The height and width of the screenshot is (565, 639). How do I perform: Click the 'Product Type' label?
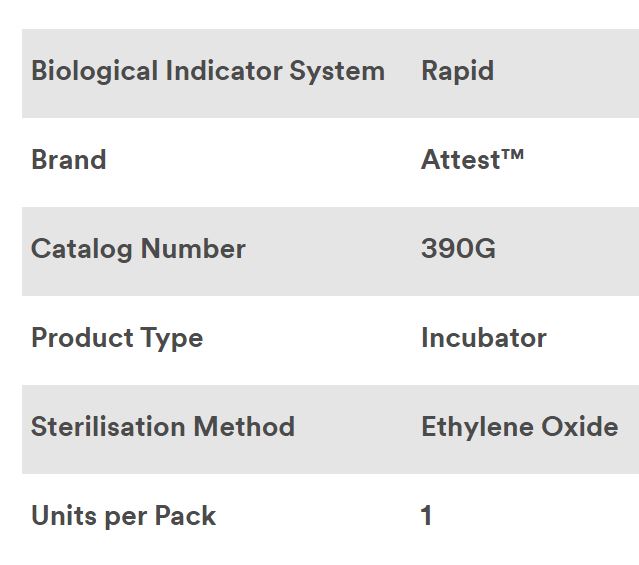(117, 338)
